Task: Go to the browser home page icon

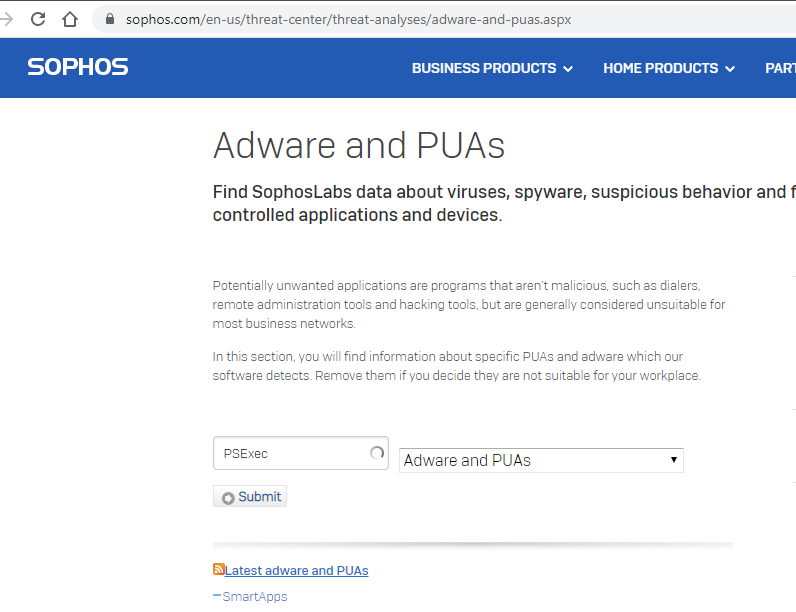Action: pos(70,19)
